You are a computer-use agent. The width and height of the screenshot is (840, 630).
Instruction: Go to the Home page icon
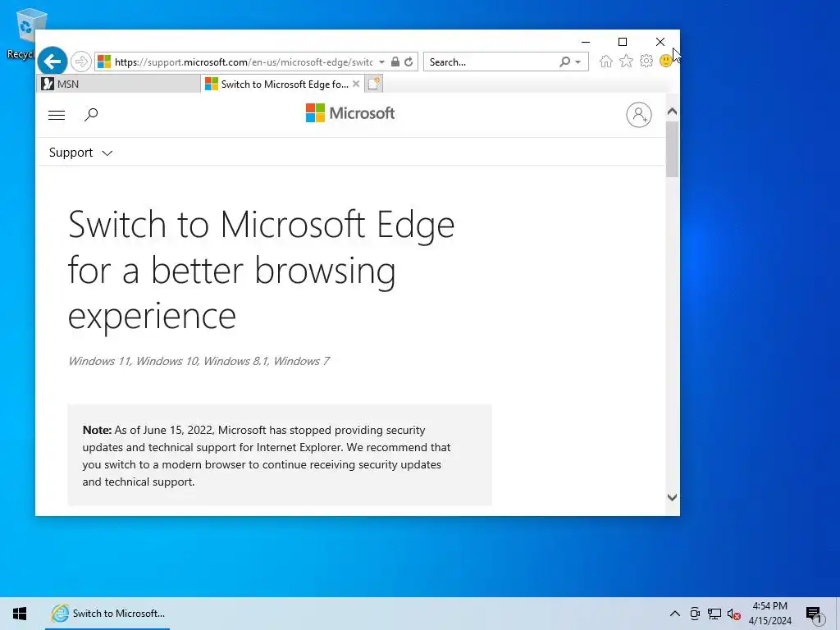click(606, 61)
